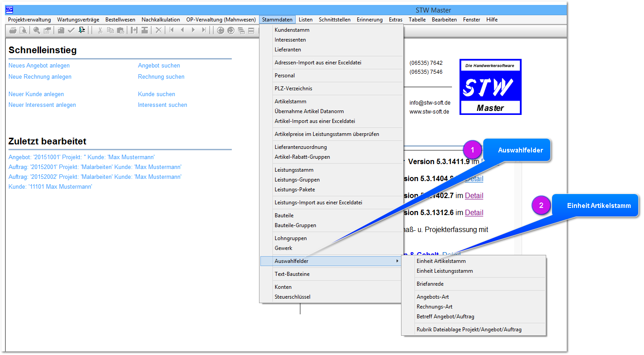The height and width of the screenshot is (355, 644).
Task: Open the Nachkalkulation menu
Action: 161,20
